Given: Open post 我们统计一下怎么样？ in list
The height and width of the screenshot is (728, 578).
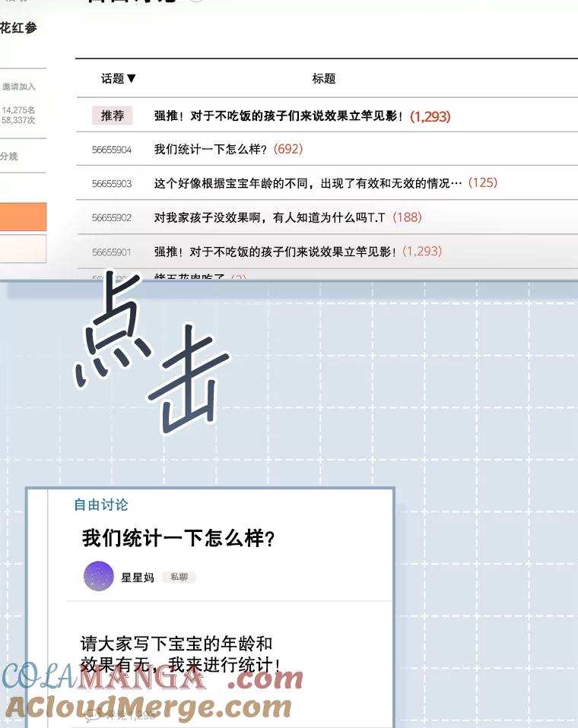Looking at the screenshot, I should [211, 149].
